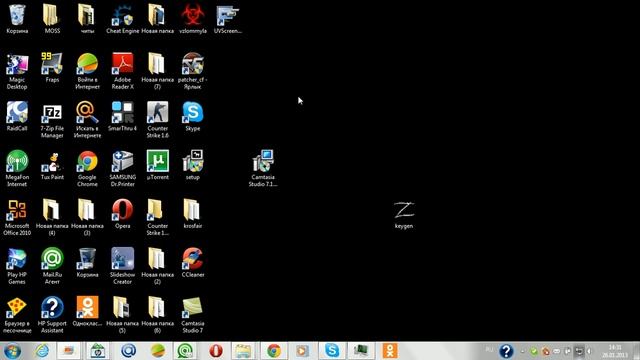Screen dimensions: 640x360
Task: Open MegaFon Internet desktop shortcut
Action: click(x=17, y=168)
